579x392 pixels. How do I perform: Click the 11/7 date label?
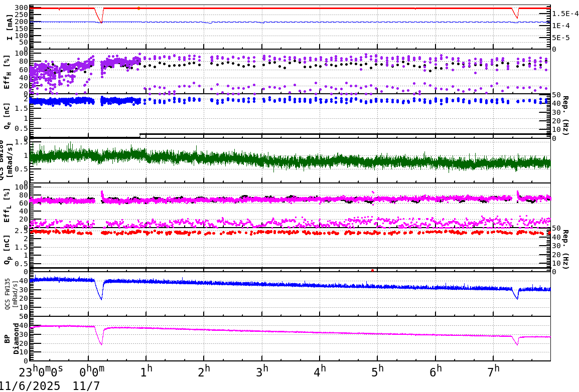[86, 386]
